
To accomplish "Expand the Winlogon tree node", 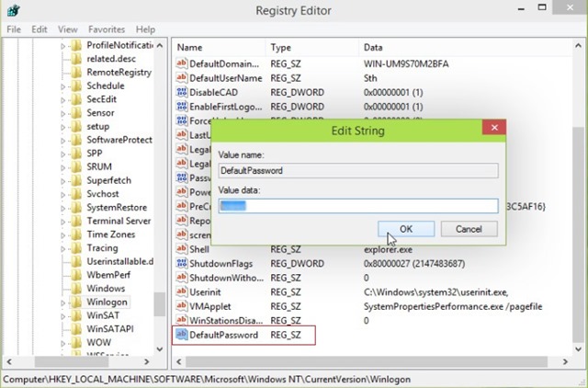I will [x=62, y=302].
